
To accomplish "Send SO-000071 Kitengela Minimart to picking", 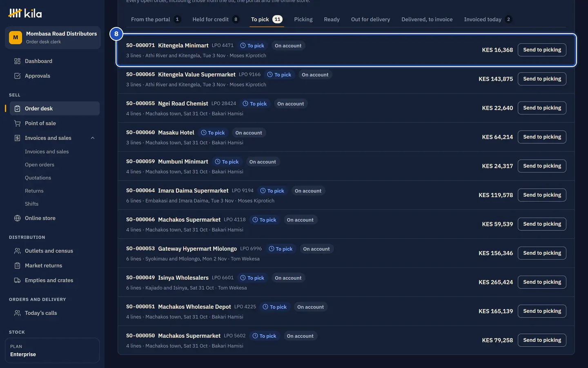I will click(542, 50).
